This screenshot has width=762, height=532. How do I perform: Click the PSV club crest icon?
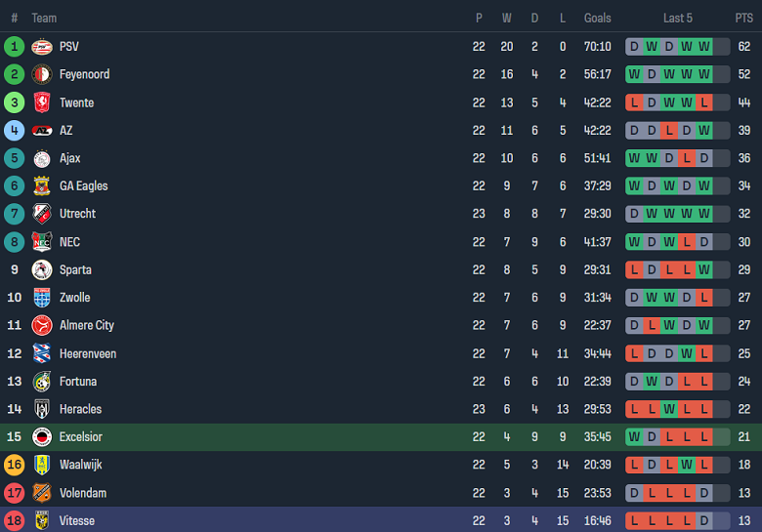point(41,46)
